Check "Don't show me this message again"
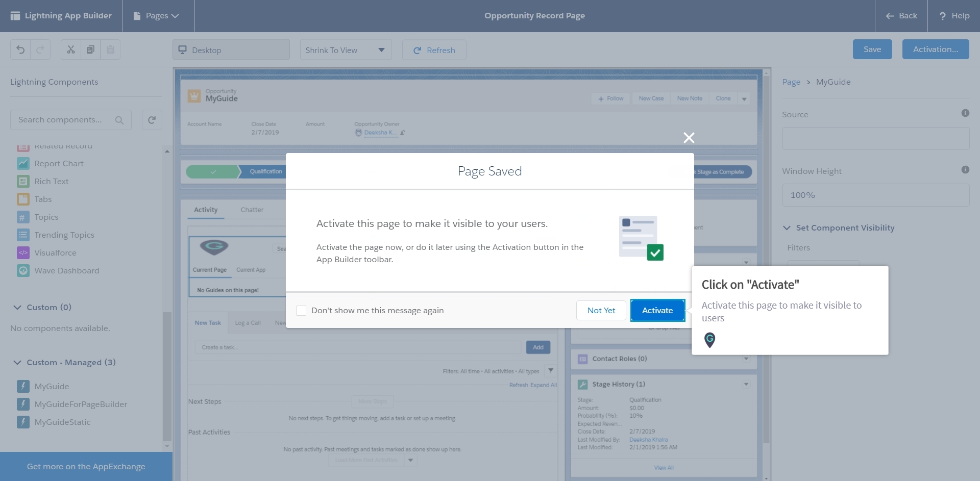The image size is (980, 481). pyautogui.click(x=301, y=311)
